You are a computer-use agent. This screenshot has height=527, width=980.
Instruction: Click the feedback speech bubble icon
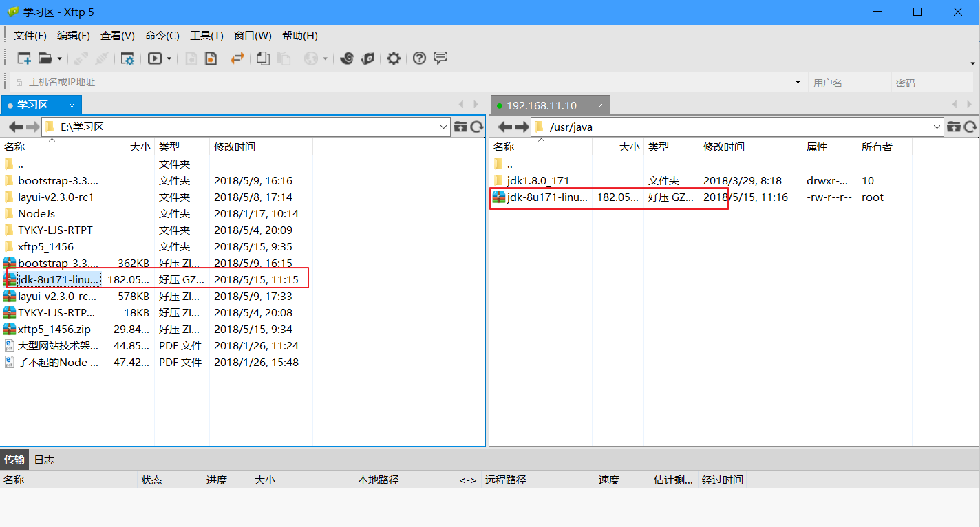click(440, 58)
